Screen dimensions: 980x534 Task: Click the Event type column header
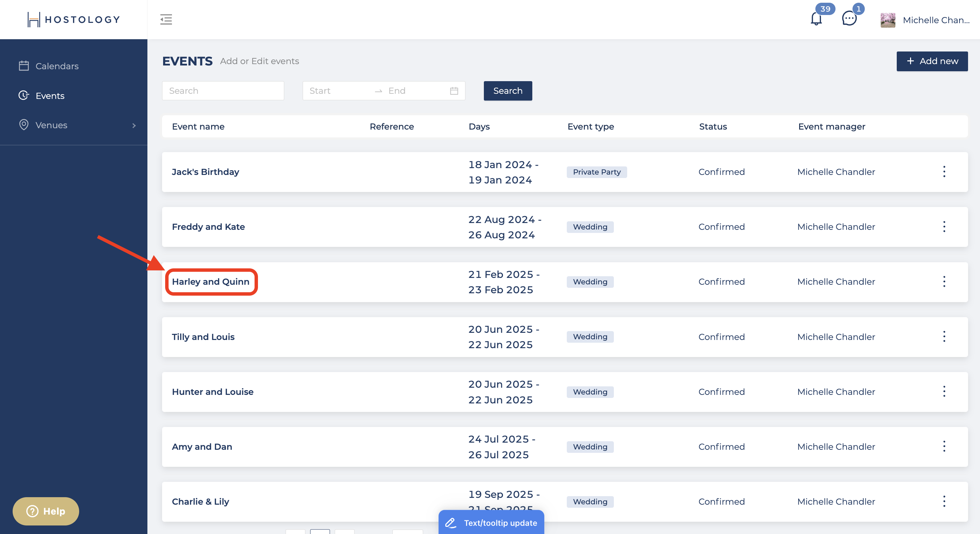click(x=590, y=126)
